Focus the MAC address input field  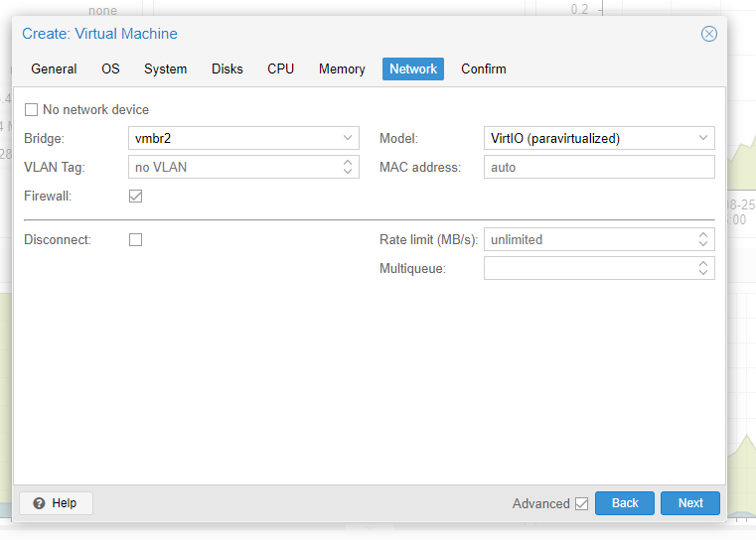pyautogui.click(x=599, y=168)
